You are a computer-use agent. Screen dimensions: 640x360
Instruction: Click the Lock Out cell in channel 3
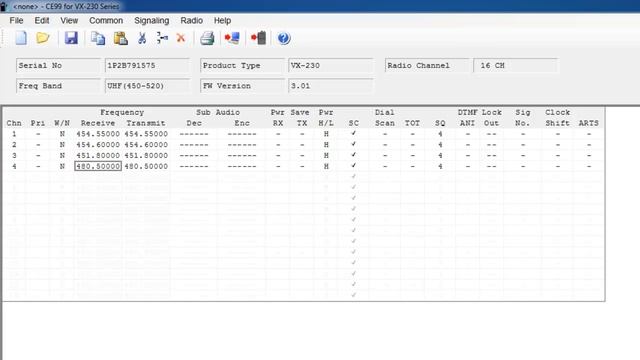[x=491, y=156]
